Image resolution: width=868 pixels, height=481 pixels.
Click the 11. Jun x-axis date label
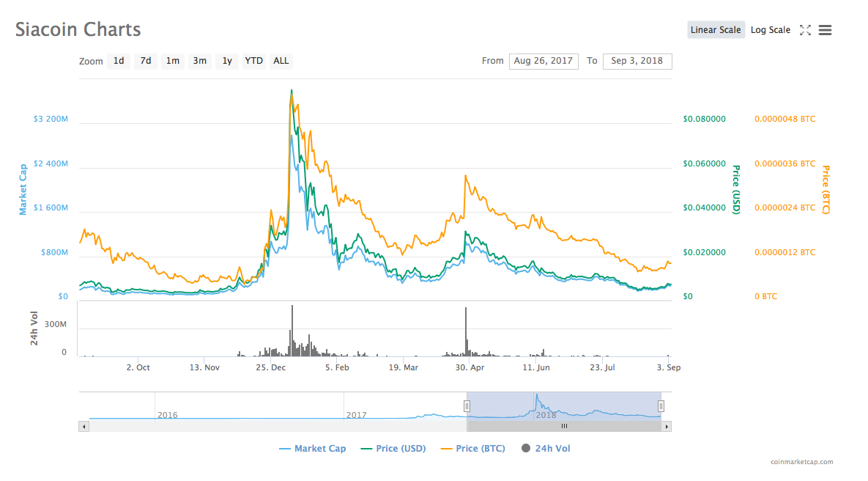536,367
